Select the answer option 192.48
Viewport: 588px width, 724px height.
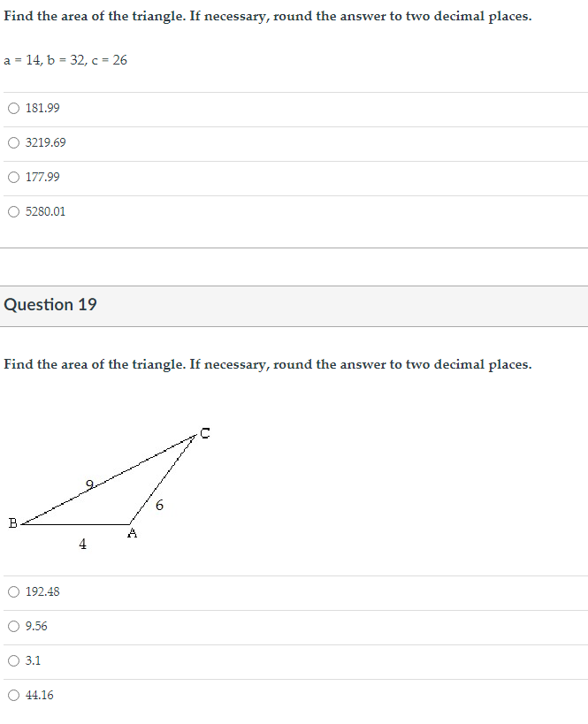click(x=13, y=592)
